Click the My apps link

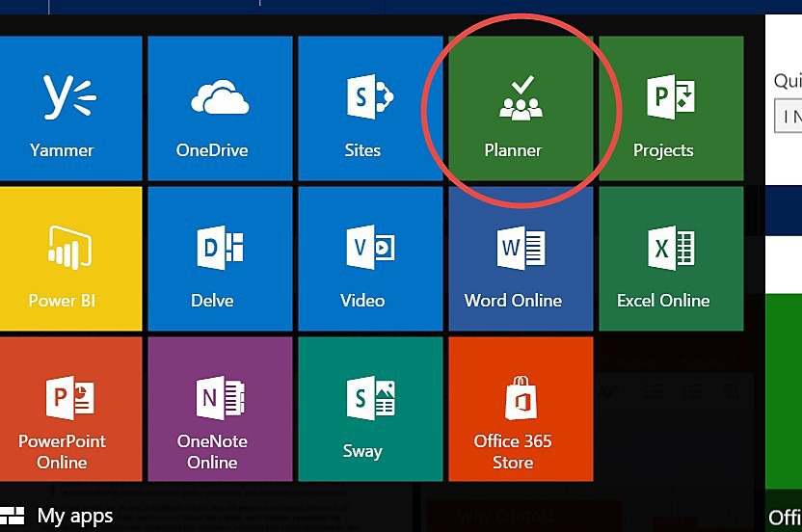coord(75,517)
